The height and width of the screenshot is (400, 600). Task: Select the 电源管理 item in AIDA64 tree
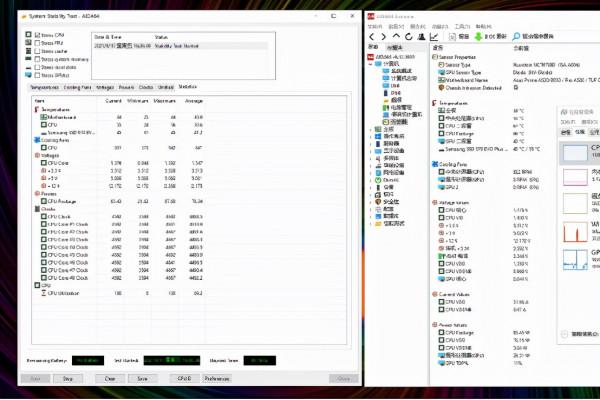(x=397, y=108)
